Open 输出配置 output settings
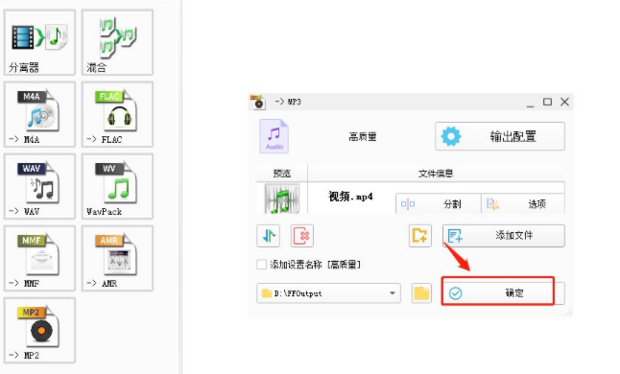This screenshot has height=374, width=620. pyautogui.click(x=500, y=136)
